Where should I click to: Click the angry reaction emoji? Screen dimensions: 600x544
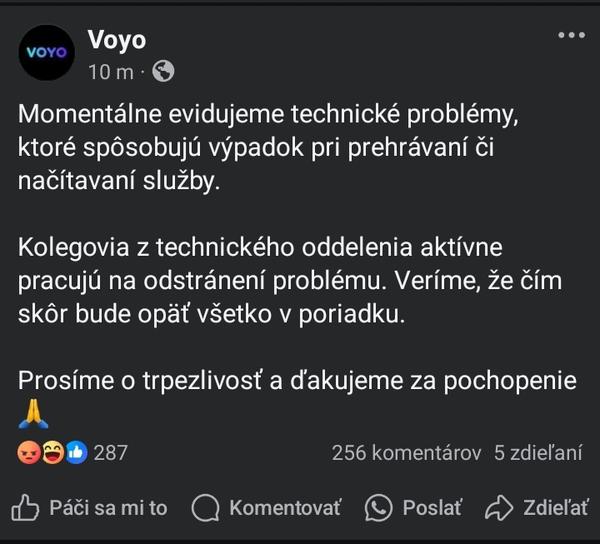(29, 452)
